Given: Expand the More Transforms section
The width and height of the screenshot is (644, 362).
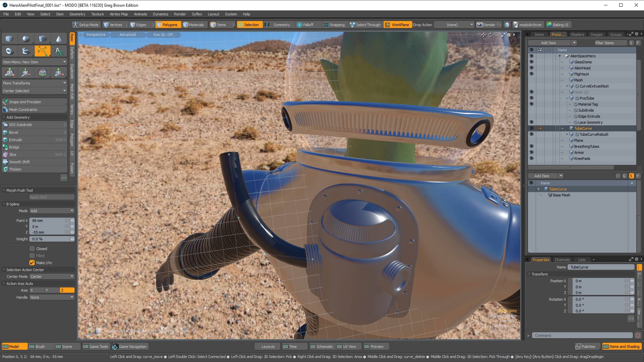Looking at the screenshot, I should coord(34,83).
